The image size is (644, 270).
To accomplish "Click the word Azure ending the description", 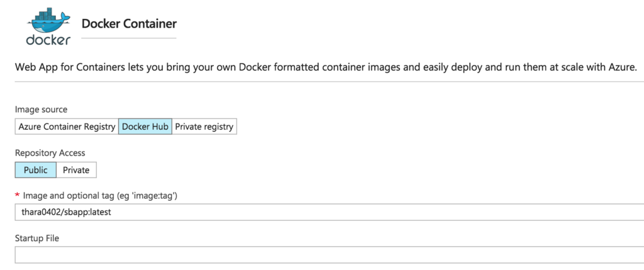I will [x=623, y=67].
